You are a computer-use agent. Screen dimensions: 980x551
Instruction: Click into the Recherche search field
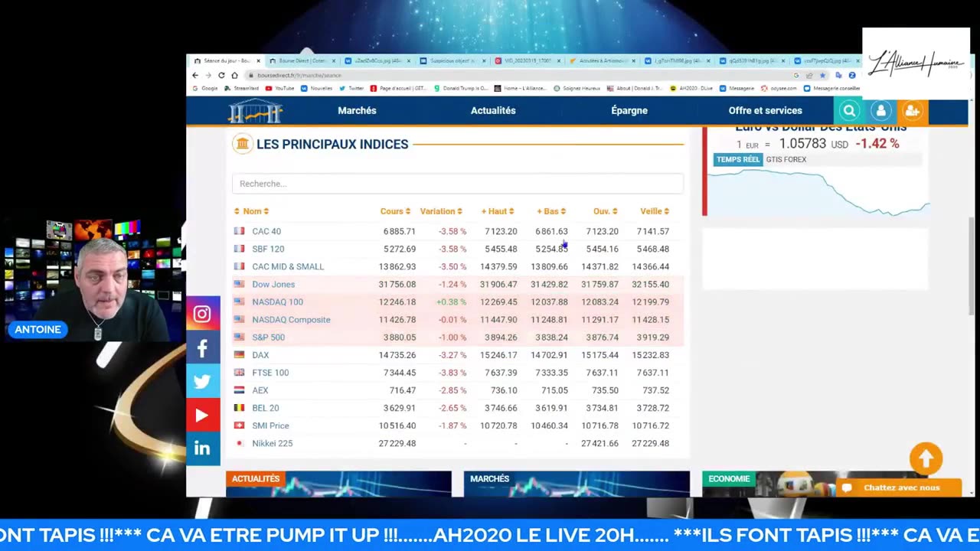click(458, 184)
